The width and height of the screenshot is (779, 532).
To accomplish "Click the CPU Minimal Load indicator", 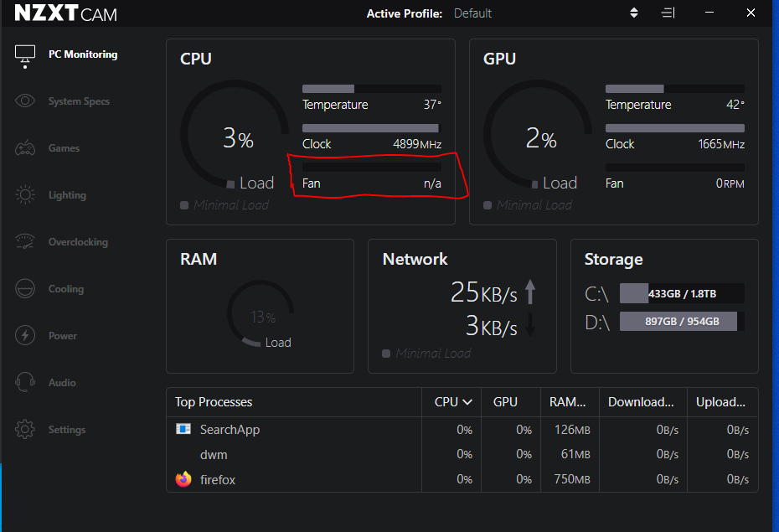I will 224,204.
